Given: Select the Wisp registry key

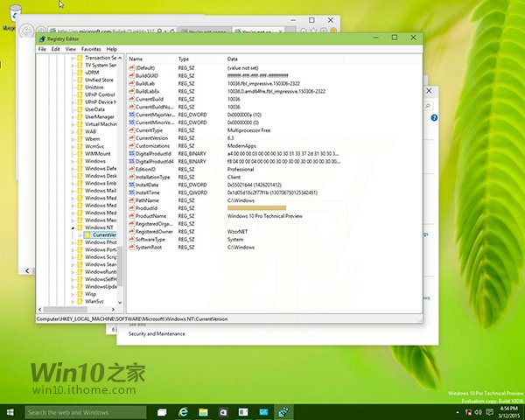Looking at the screenshot, I should click(x=90, y=294).
